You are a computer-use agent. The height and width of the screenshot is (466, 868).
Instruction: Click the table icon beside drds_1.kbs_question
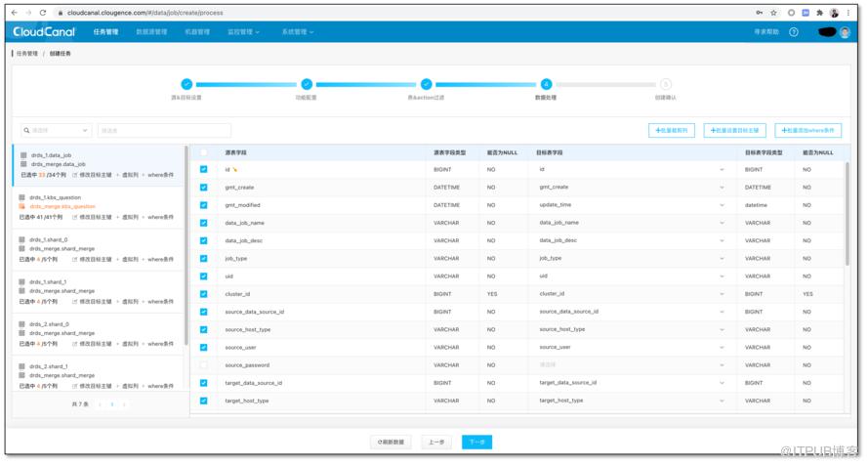click(x=22, y=197)
